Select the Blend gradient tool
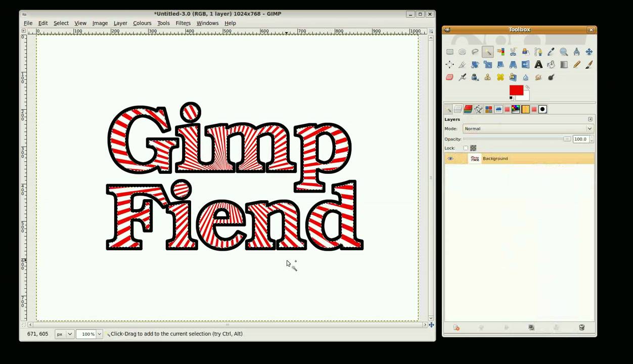633x364 pixels. tap(564, 64)
